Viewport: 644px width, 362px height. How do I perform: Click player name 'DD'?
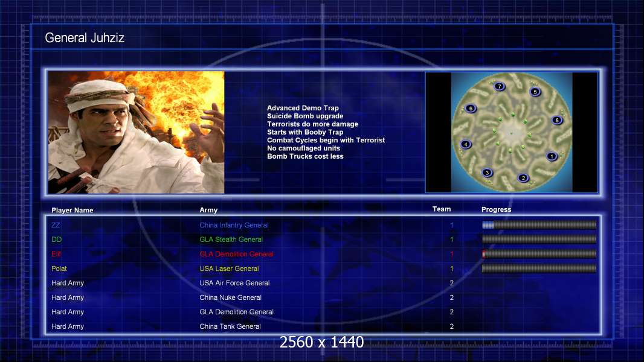[x=56, y=240]
